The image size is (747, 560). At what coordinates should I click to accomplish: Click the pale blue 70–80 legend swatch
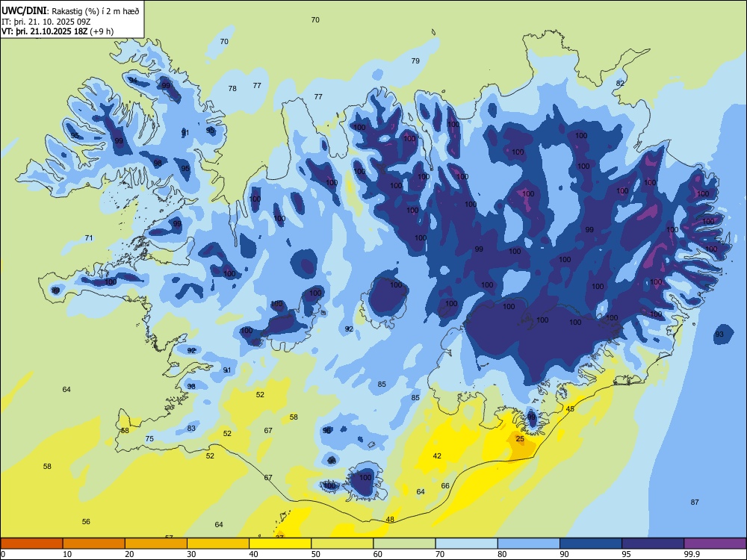tap(466, 544)
